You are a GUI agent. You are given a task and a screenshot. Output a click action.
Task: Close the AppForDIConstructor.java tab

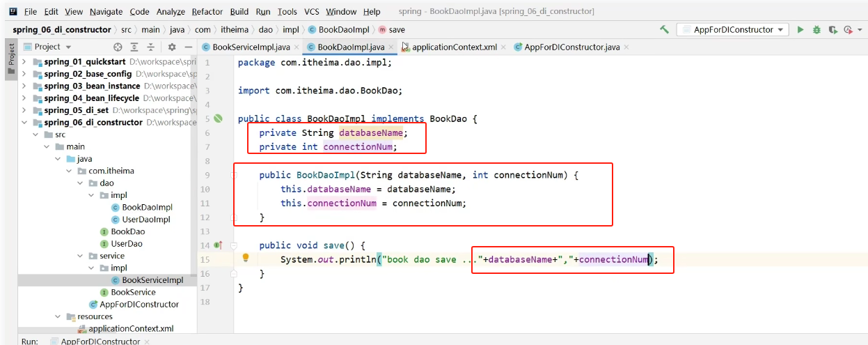pos(626,47)
